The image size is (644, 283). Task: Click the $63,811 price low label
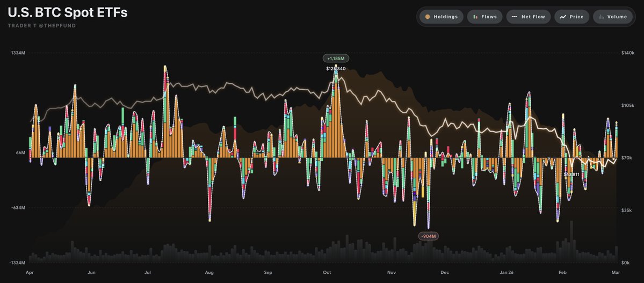pyautogui.click(x=571, y=175)
